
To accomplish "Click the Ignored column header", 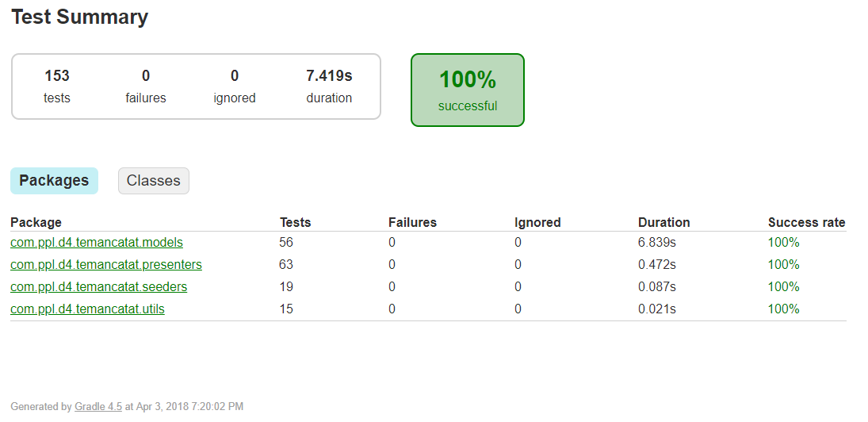I will 537,223.
